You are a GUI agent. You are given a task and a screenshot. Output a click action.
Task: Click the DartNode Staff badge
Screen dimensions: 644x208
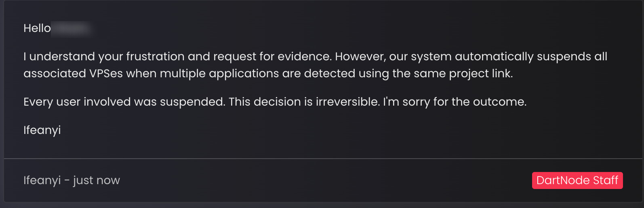tap(577, 180)
